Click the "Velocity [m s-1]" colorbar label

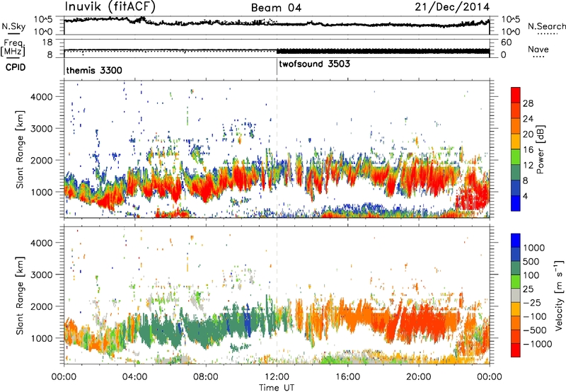coord(559,295)
